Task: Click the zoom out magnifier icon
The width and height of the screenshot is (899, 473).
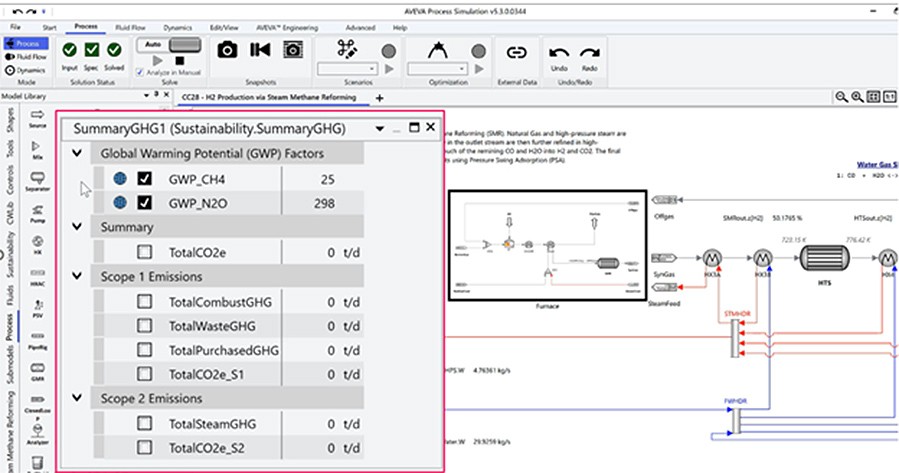Action: click(841, 97)
